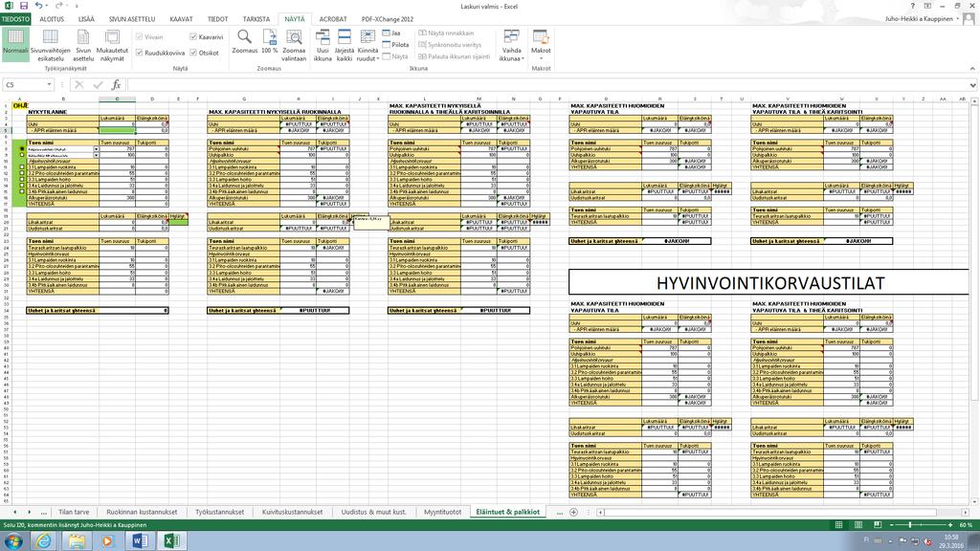
Task: Collapse the ribbon with the chevron
Action: click(x=972, y=69)
